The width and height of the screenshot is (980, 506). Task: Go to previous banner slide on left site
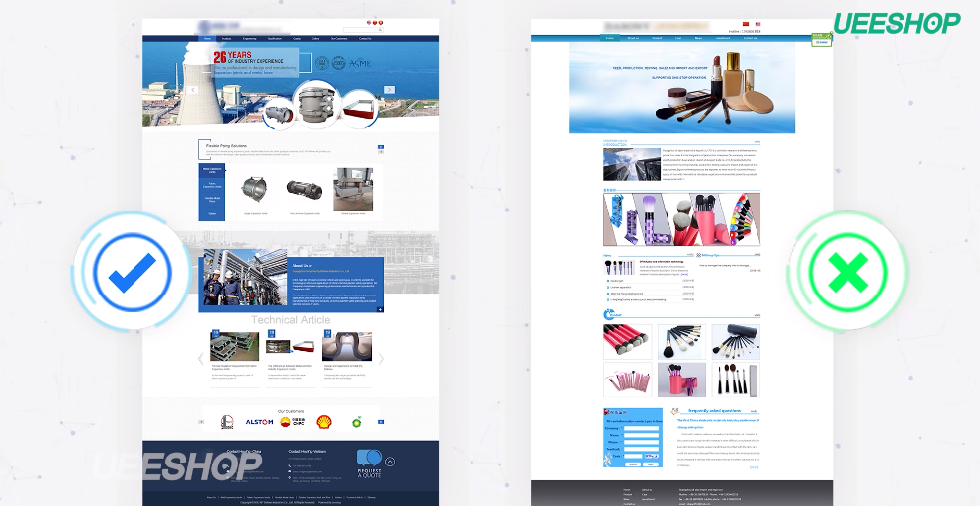point(193,90)
